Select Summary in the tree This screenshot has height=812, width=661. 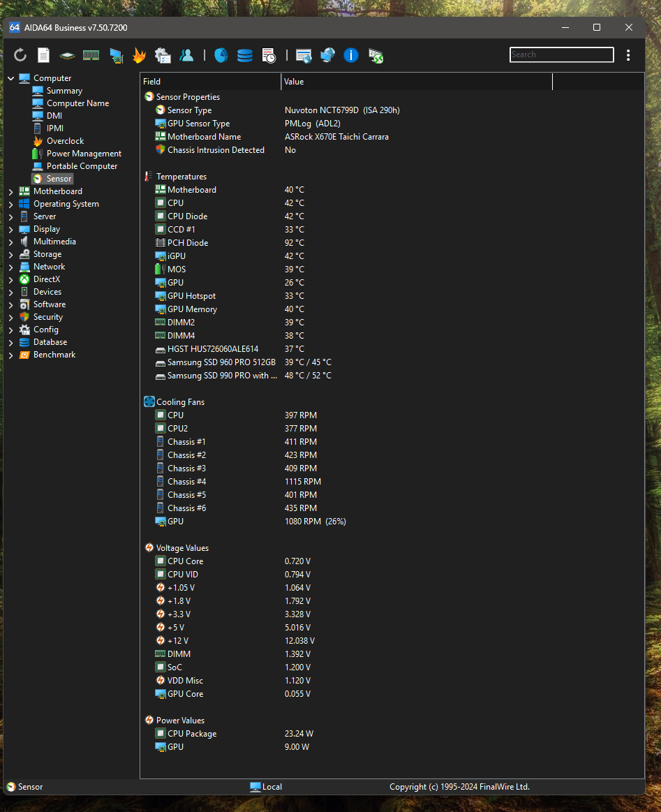64,91
